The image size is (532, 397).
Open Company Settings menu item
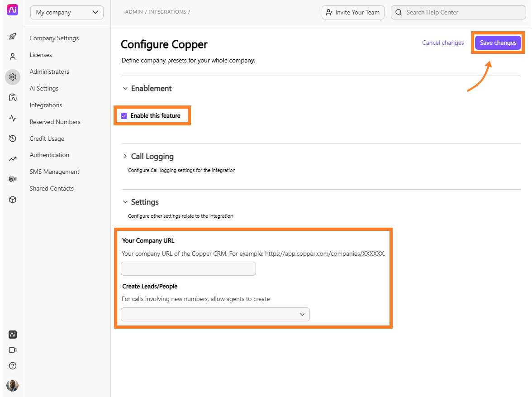(x=54, y=38)
